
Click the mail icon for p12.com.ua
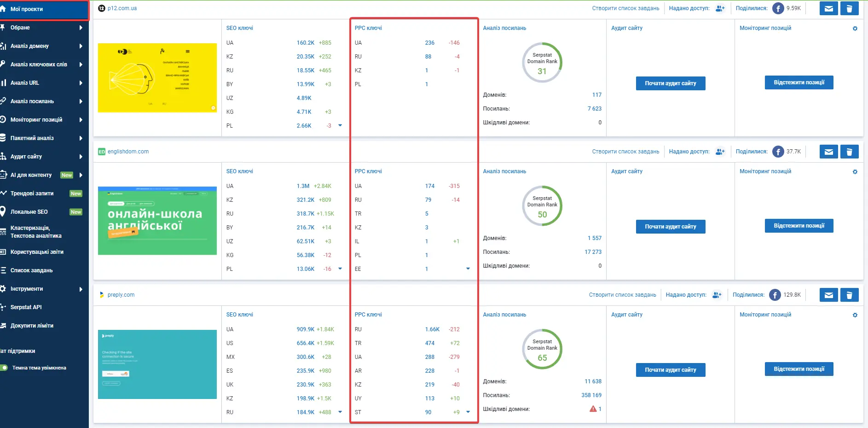coord(828,8)
